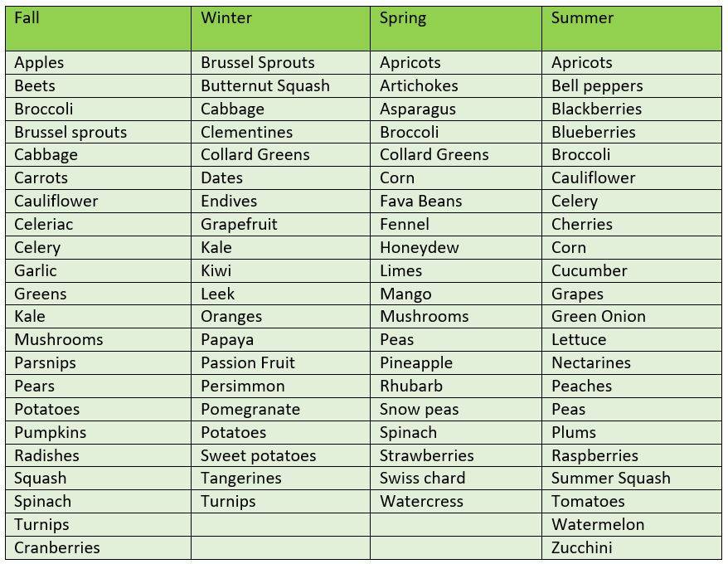Select the Honeydew cell in Spring
The width and height of the screenshot is (728, 564).
tap(456, 248)
